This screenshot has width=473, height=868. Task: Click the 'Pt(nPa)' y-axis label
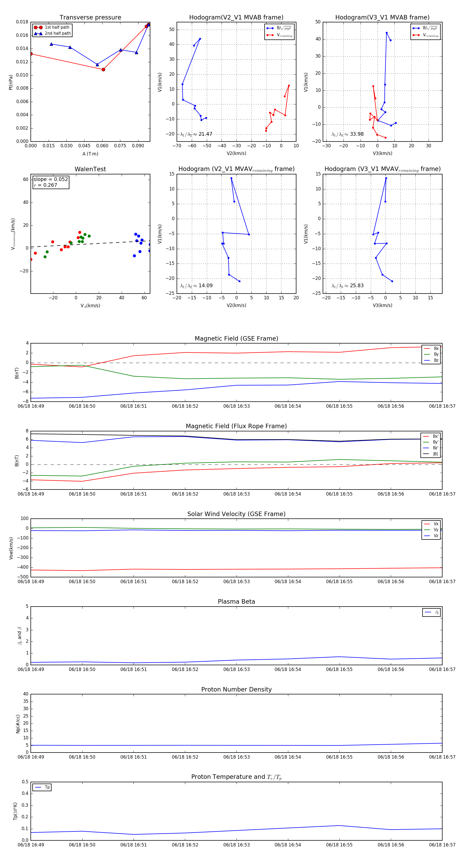[x=11, y=82]
